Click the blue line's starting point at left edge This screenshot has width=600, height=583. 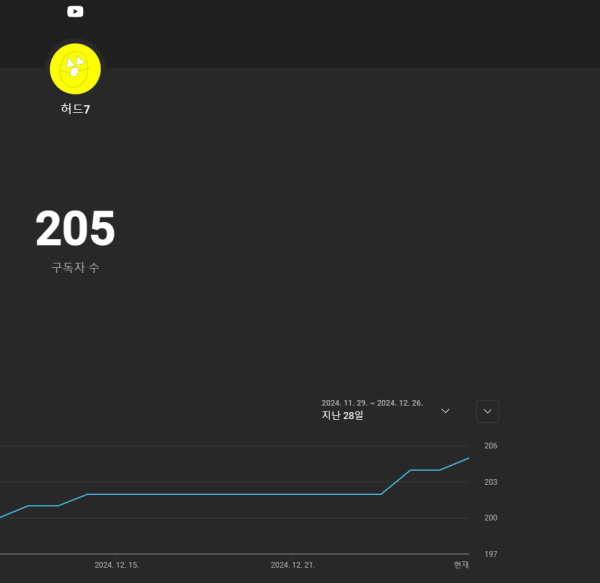[2, 517]
